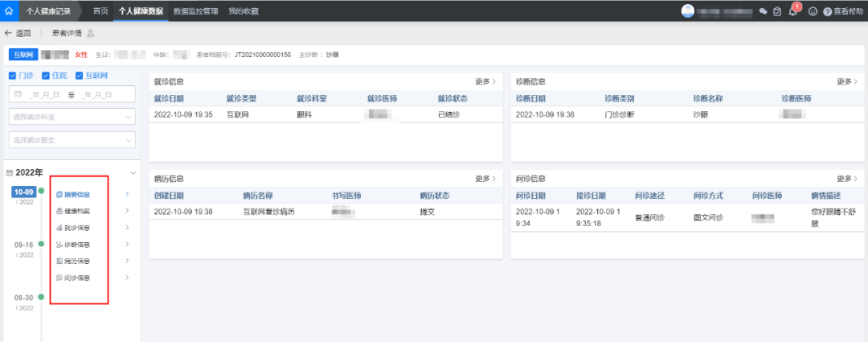Switch to the 个人健康数据 tab
Screen dimensions: 868x342
(x=141, y=11)
